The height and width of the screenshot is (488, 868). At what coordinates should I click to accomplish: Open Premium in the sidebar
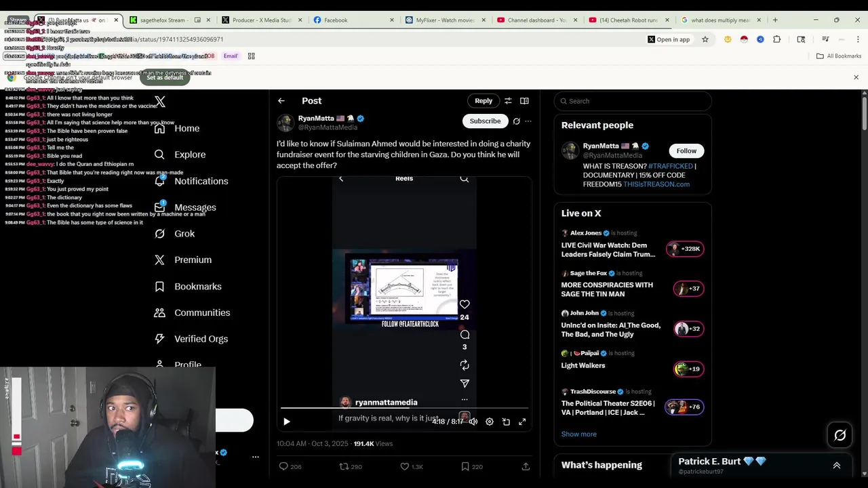[183, 260]
